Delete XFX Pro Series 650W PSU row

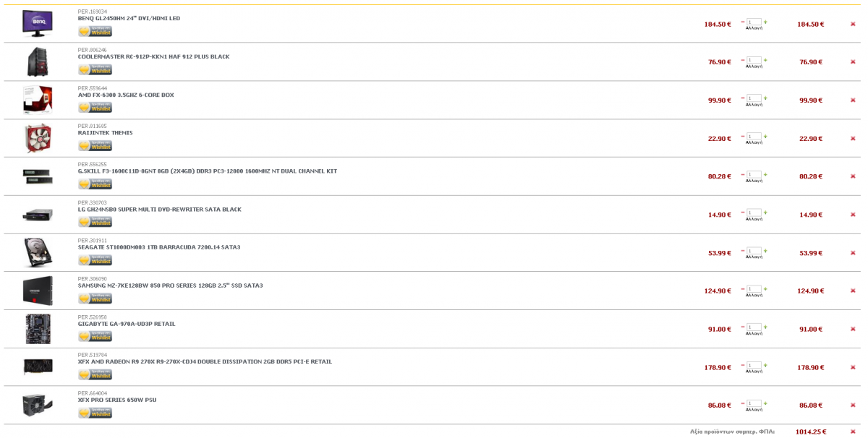click(853, 405)
